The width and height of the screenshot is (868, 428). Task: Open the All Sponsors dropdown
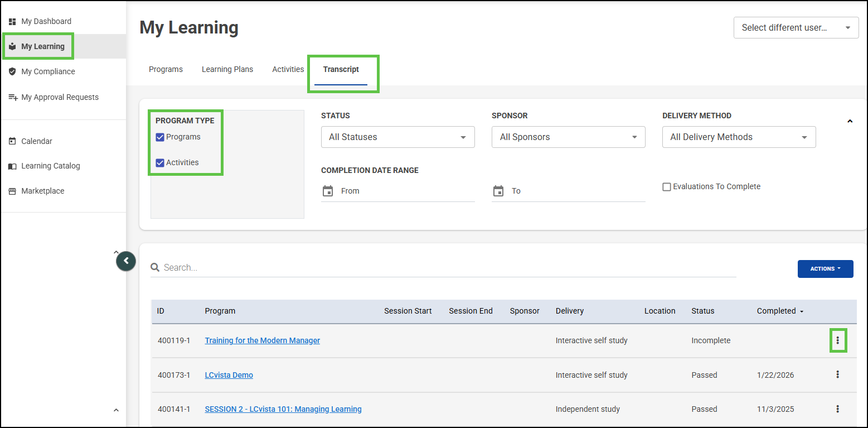coord(568,137)
